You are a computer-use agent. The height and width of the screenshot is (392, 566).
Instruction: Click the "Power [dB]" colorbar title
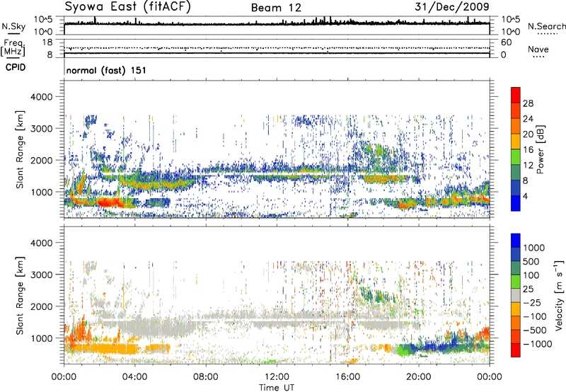click(540, 149)
